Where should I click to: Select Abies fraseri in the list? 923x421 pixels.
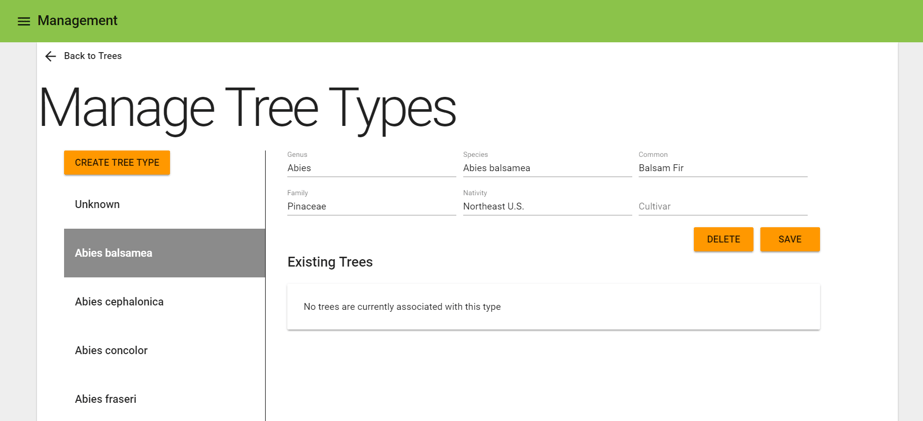(165, 399)
